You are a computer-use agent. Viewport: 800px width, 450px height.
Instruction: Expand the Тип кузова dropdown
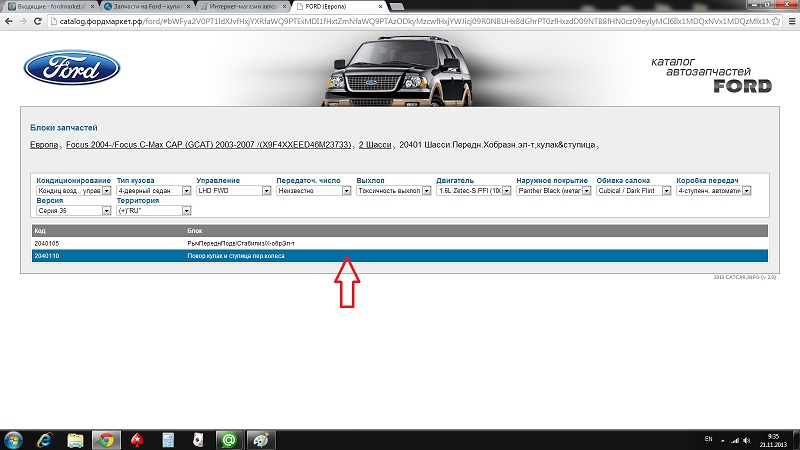154,191
